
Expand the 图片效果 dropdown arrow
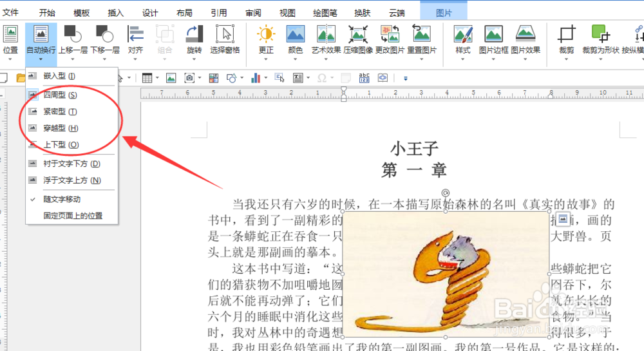[526, 59]
